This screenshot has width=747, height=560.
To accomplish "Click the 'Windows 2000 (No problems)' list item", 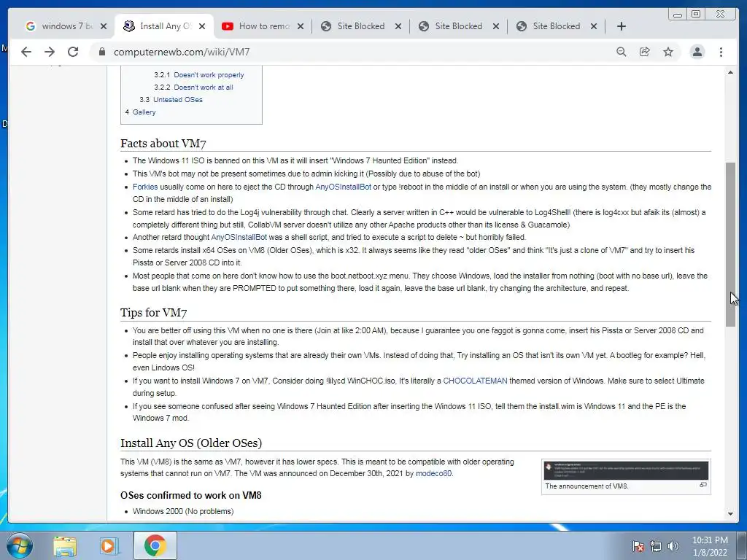I will coord(183,511).
